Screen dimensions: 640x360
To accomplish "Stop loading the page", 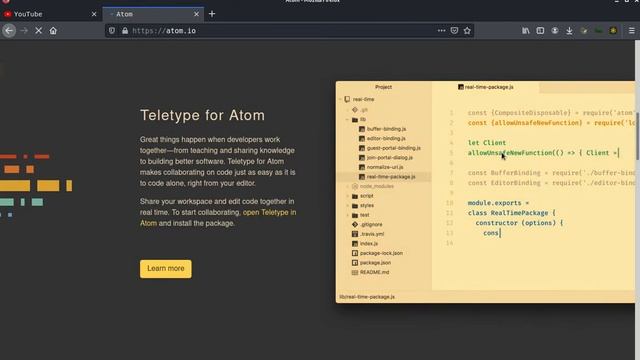I will [x=39, y=31].
